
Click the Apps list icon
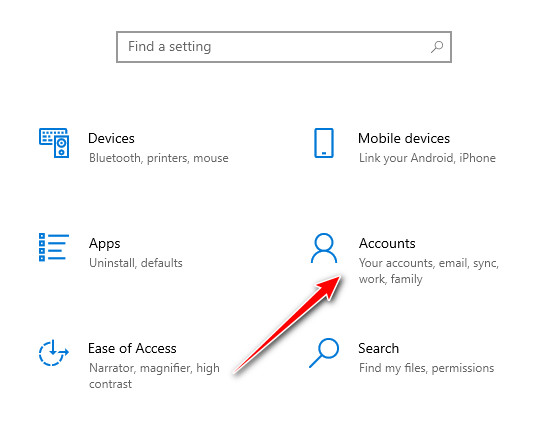(54, 247)
